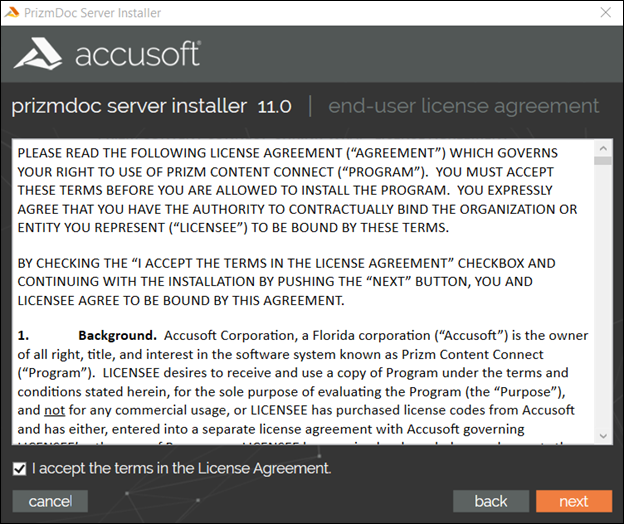This screenshot has height=524, width=624.
Task: Click the version number 11.0
Action: 275,107
